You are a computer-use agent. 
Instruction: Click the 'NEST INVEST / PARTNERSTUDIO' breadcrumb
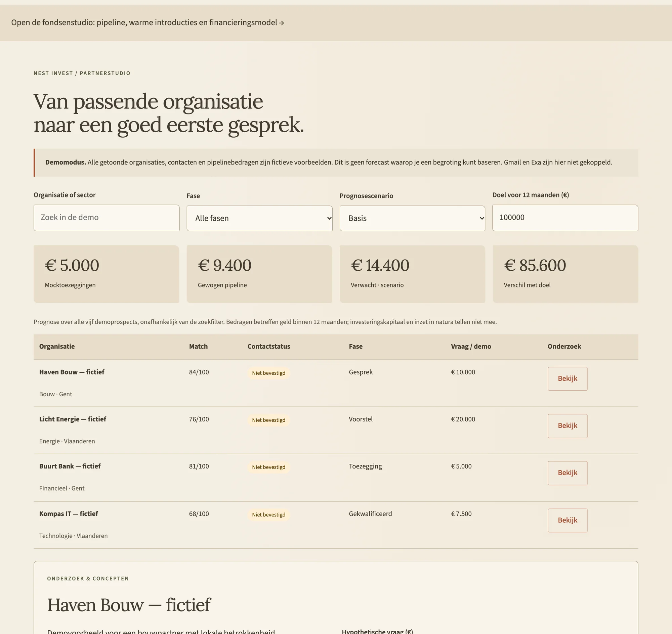click(82, 73)
